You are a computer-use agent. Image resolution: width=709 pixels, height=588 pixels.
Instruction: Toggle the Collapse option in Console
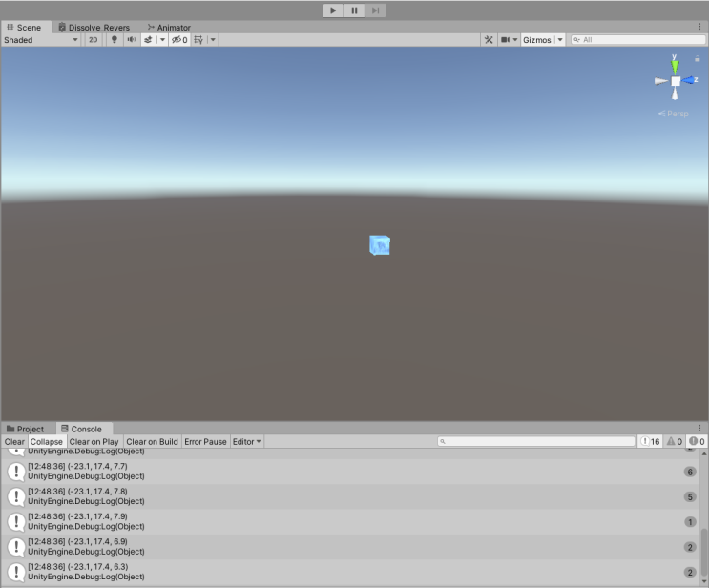pos(47,441)
